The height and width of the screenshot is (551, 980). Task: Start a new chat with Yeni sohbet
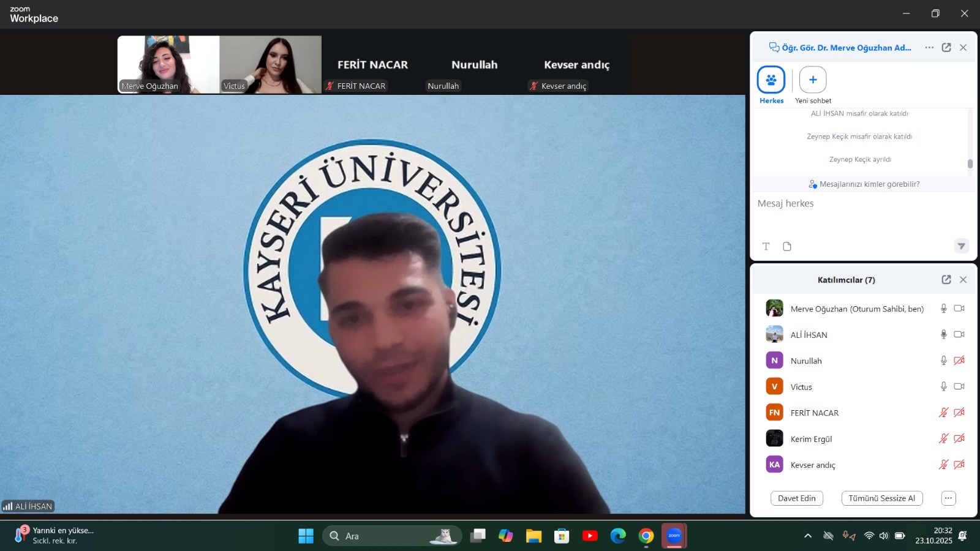[813, 80]
